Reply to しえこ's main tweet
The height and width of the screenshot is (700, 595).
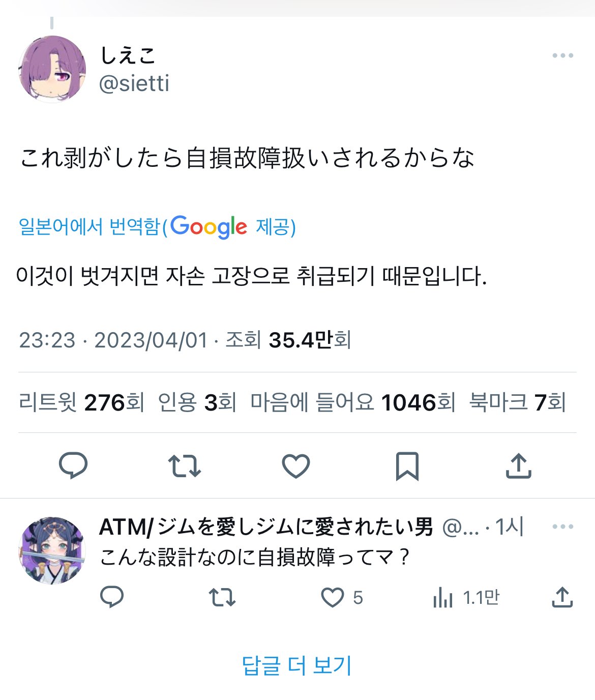73,465
